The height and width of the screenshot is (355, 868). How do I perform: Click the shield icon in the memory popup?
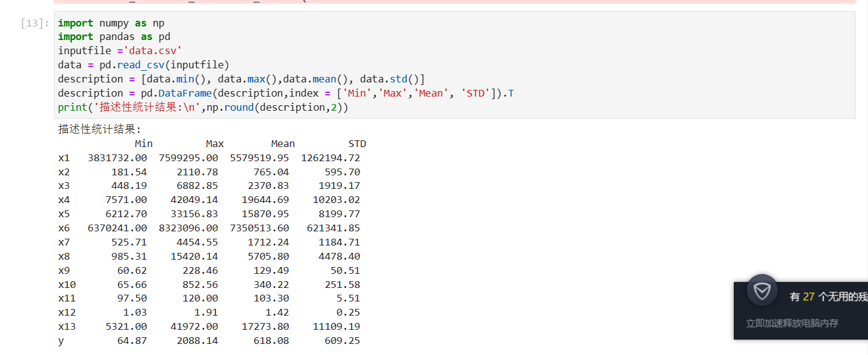click(762, 290)
